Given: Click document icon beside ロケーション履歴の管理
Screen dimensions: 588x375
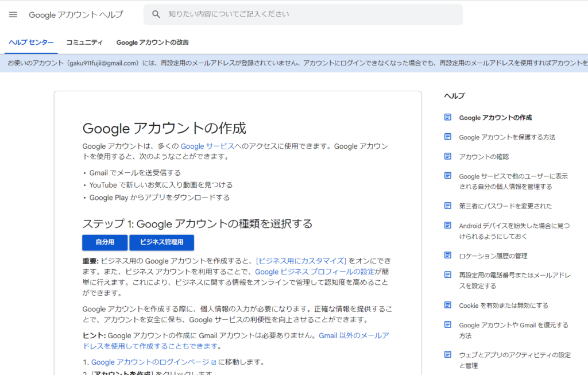Looking at the screenshot, I should (448, 256).
